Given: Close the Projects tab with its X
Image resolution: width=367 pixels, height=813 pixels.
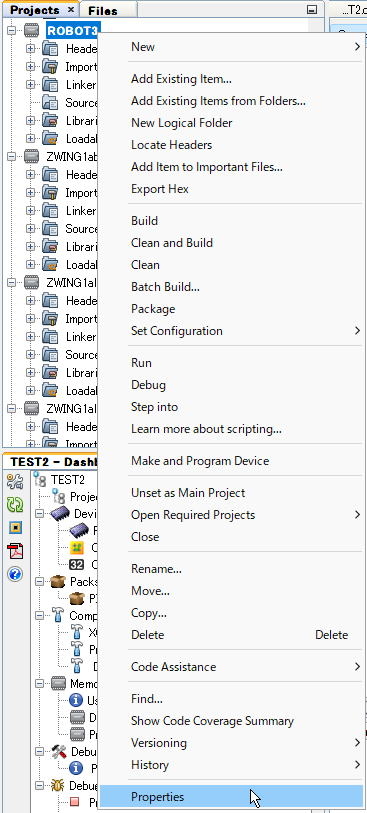Looking at the screenshot, I should click(71, 10).
